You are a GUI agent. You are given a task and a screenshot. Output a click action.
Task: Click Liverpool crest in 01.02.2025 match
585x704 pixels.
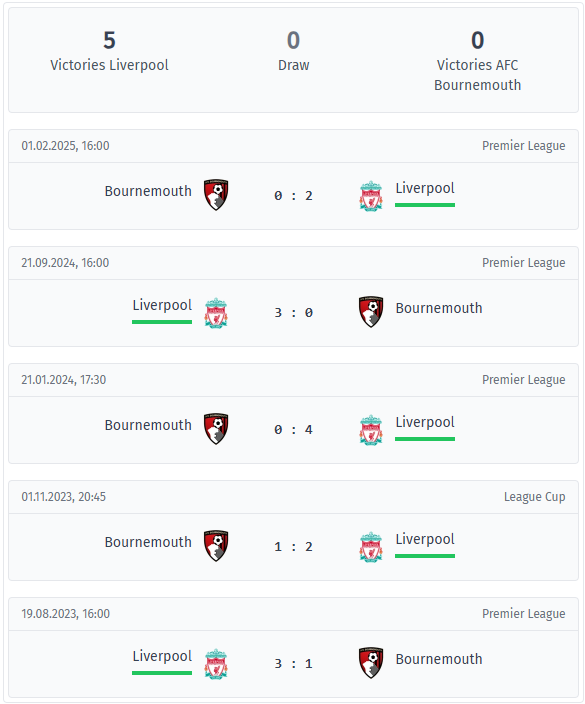click(x=371, y=196)
